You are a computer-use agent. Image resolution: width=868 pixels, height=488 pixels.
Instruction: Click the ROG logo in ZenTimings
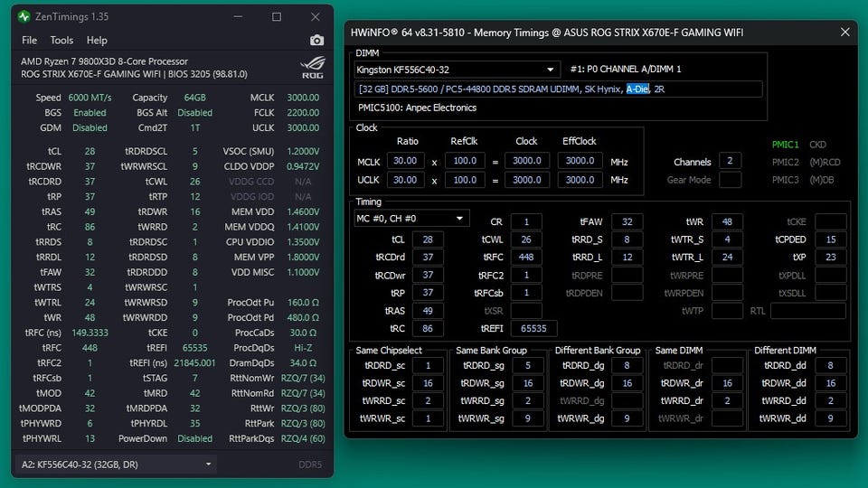tap(310, 68)
